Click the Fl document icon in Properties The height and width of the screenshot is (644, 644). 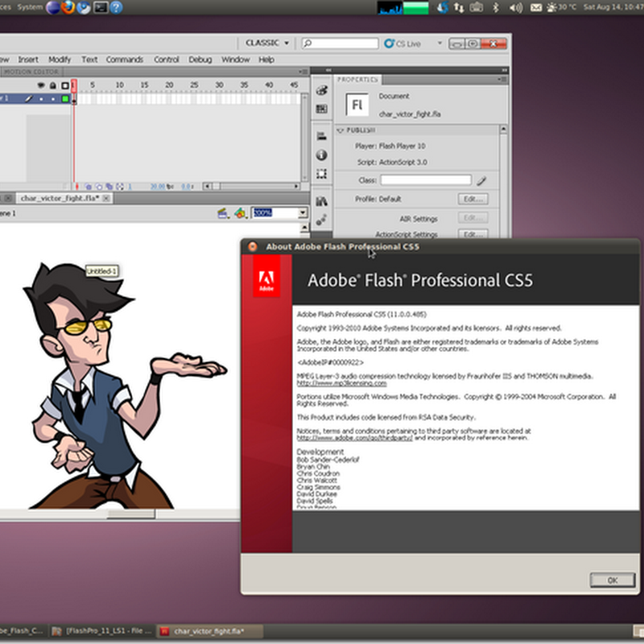(357, 105)
